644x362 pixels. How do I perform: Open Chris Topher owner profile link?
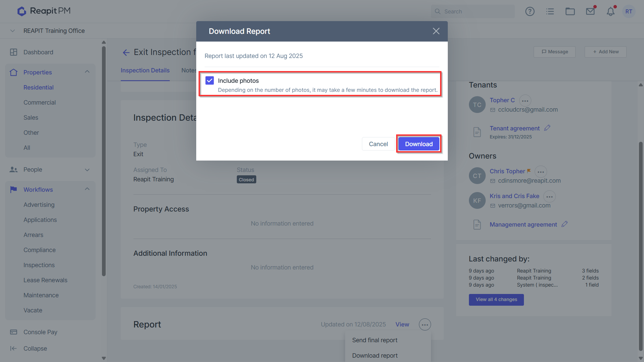[x=507, y=171]
